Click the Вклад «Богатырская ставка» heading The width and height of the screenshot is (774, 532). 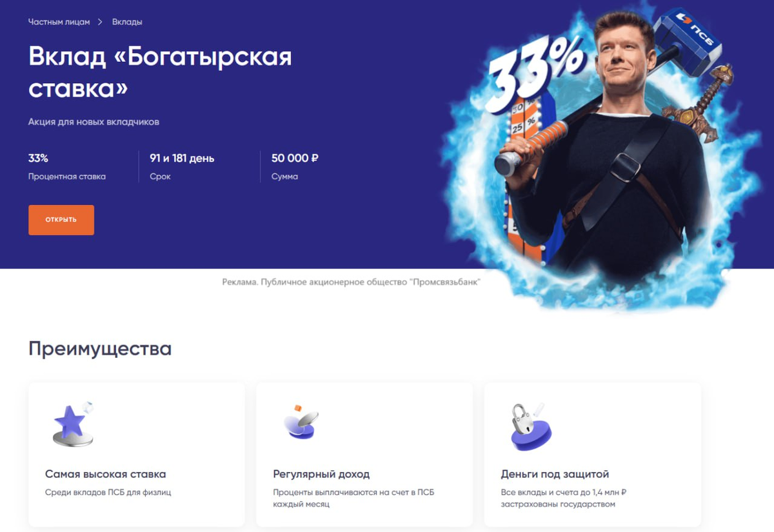pyautogui.click(x=160, y=72)
